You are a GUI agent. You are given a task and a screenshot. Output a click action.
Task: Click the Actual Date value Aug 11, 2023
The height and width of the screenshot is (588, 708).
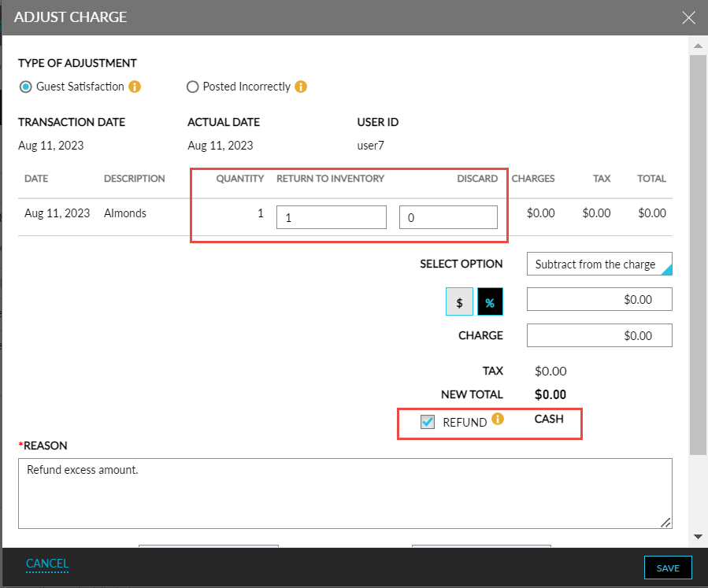pyautogui.click(x=220, y=146)
